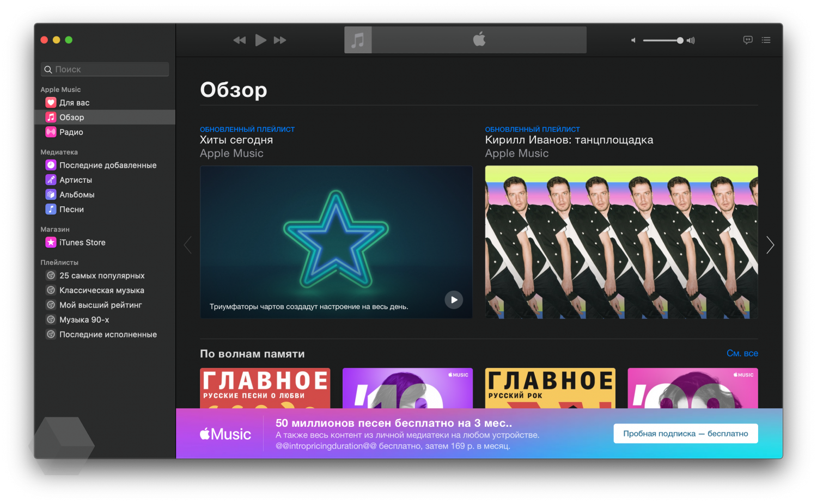817x504 pixels.
Task: Start playback with the Play button
Action: (x=261, y=40)
